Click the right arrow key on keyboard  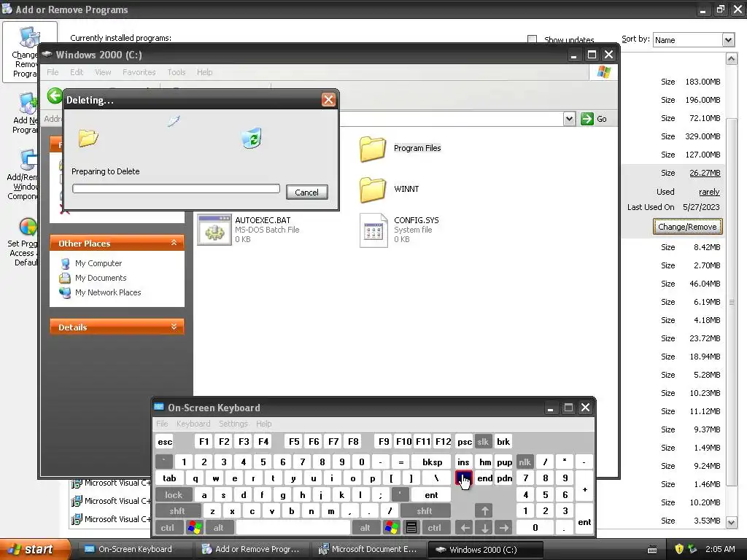[504, 528]
